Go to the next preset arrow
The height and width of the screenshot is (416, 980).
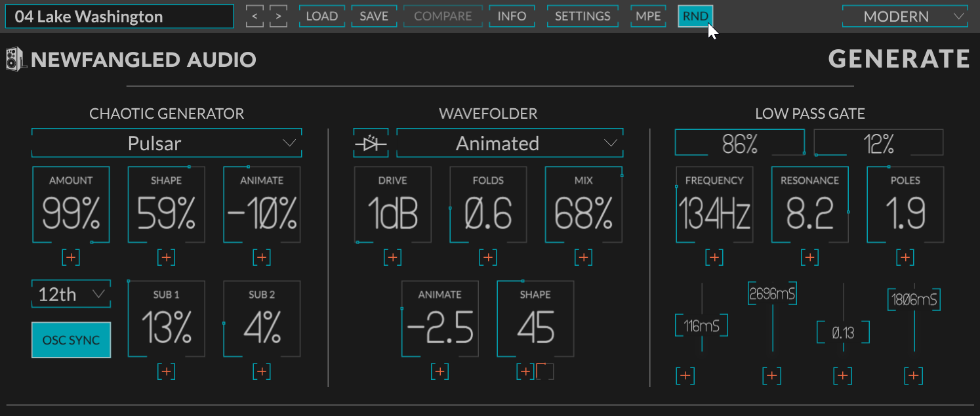pos(279,16)
